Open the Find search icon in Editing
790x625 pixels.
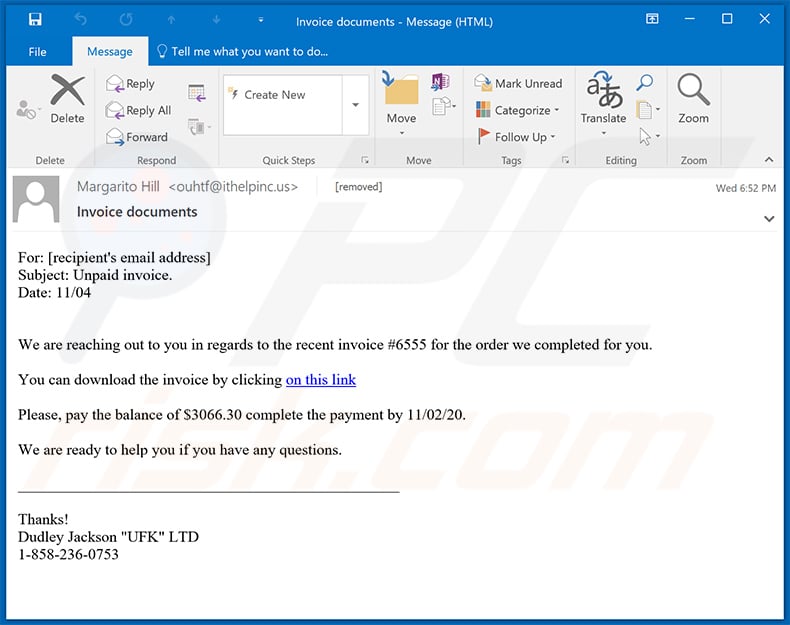click(x=645, y=83)
